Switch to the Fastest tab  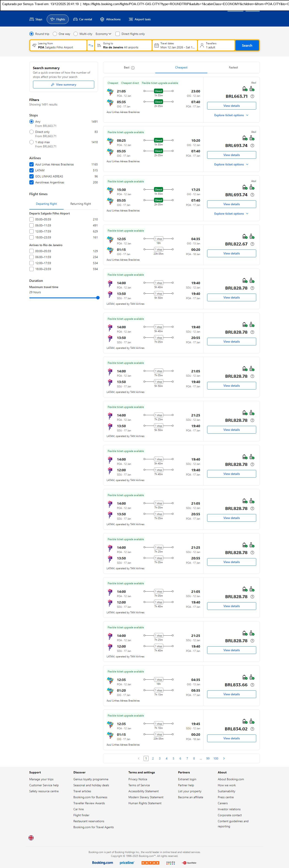pyautogui.click(x=233, y=68)
